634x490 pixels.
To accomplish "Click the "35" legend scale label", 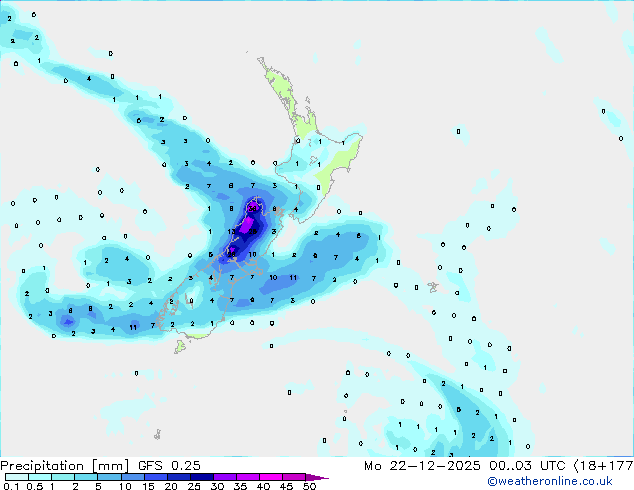I will 240,486.
